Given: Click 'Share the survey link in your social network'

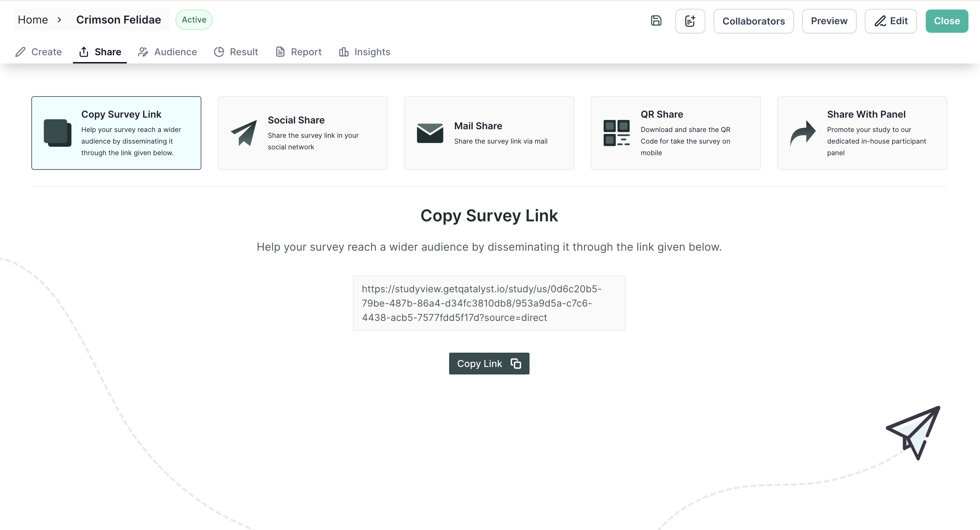Looking at the screenshot, I should pyautogui.click(x=313, y=141).
